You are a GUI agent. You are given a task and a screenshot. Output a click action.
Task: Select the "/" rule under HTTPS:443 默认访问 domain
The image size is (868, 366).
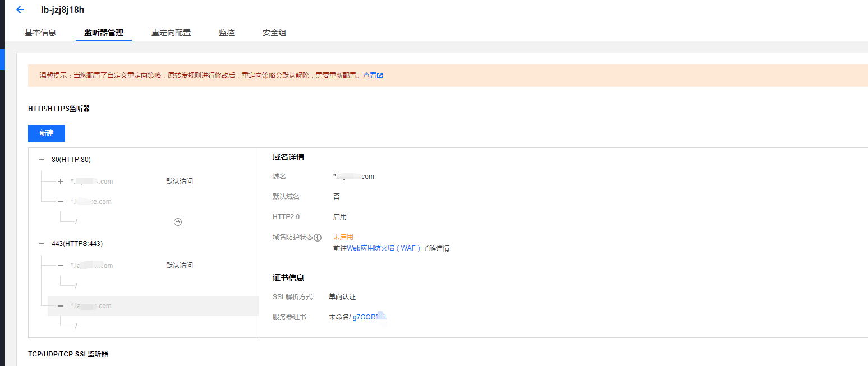pyautogui.click(x=76, y=286)
